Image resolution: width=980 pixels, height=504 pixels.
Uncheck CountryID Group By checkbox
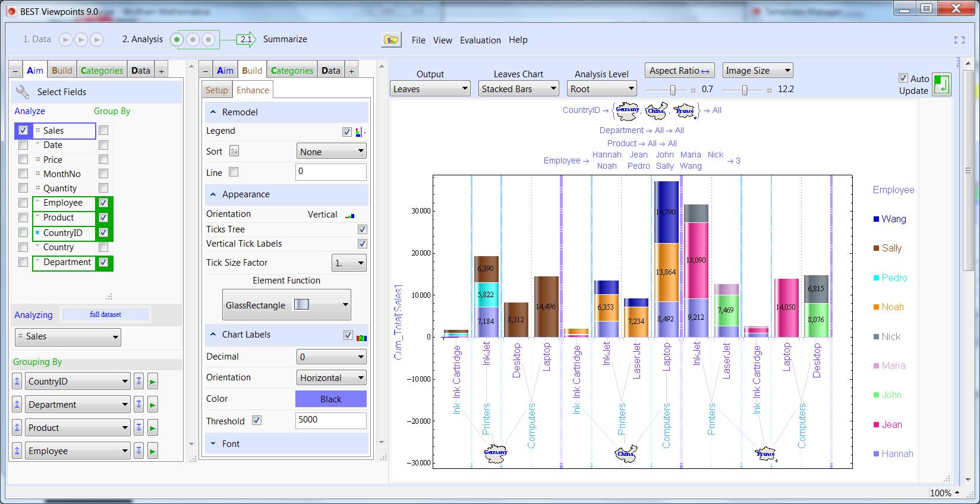(103, 232)
